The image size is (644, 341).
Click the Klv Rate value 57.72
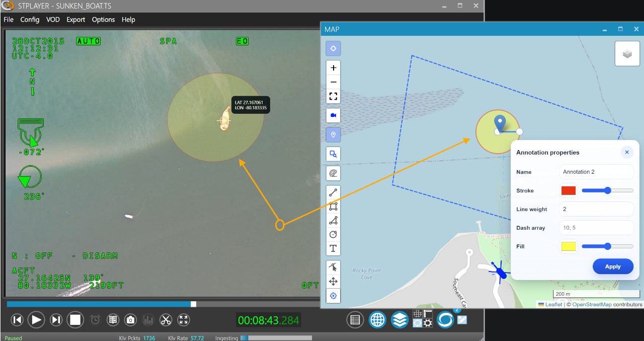coord(197,338)
